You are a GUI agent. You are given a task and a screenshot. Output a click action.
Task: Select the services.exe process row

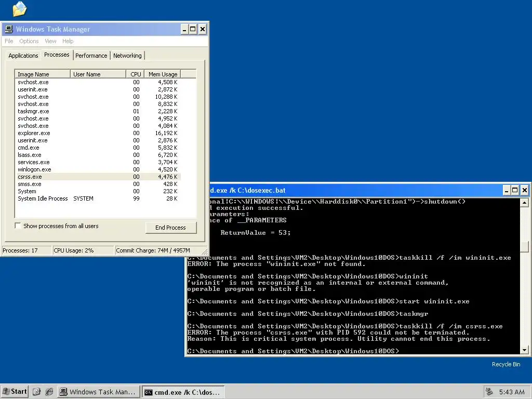coord(98,162)
